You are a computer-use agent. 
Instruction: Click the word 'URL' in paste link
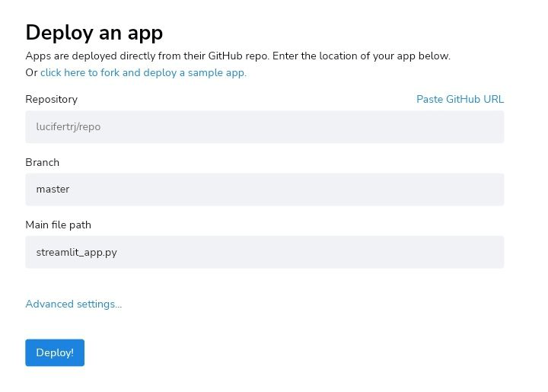tap(493, 99)
